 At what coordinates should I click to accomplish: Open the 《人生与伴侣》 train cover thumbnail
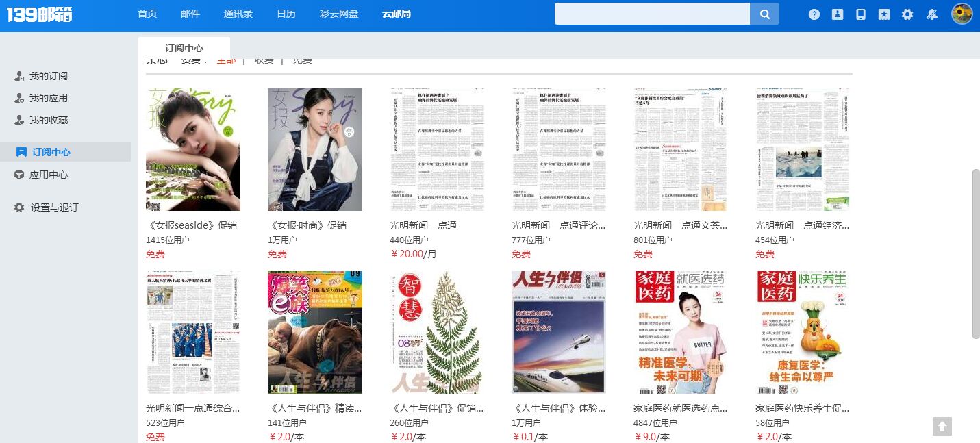pos(559,332)
